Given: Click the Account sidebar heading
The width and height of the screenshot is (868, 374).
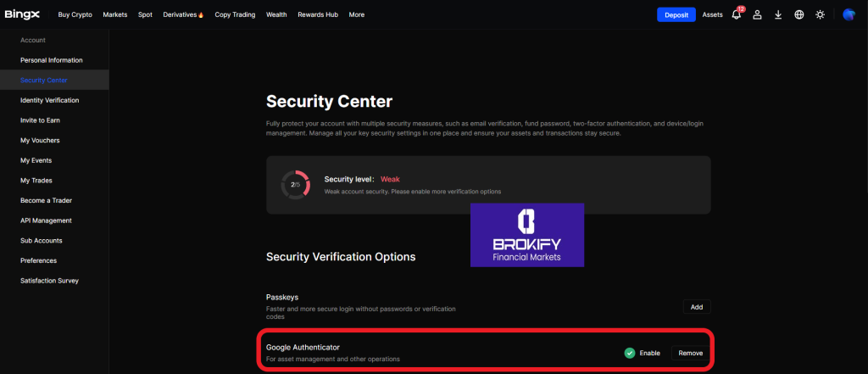Looking at the screenshot, I should click(33, 40).
